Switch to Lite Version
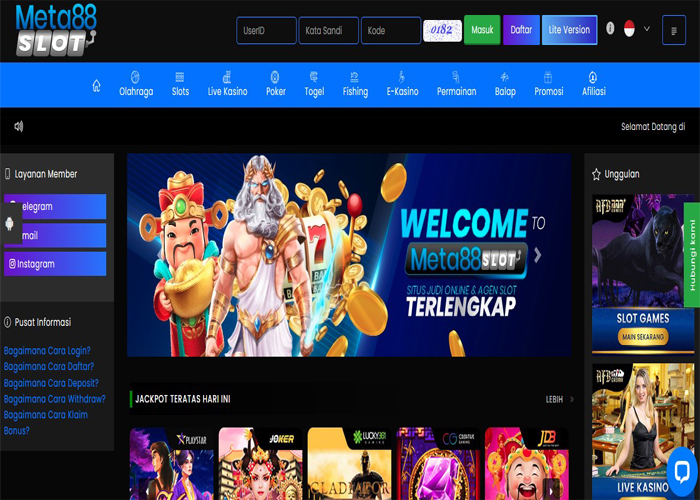 pos(569,30)
